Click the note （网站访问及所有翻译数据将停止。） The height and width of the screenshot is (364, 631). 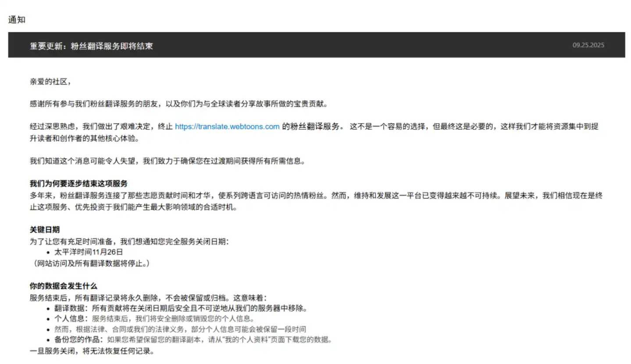point(91,264)
